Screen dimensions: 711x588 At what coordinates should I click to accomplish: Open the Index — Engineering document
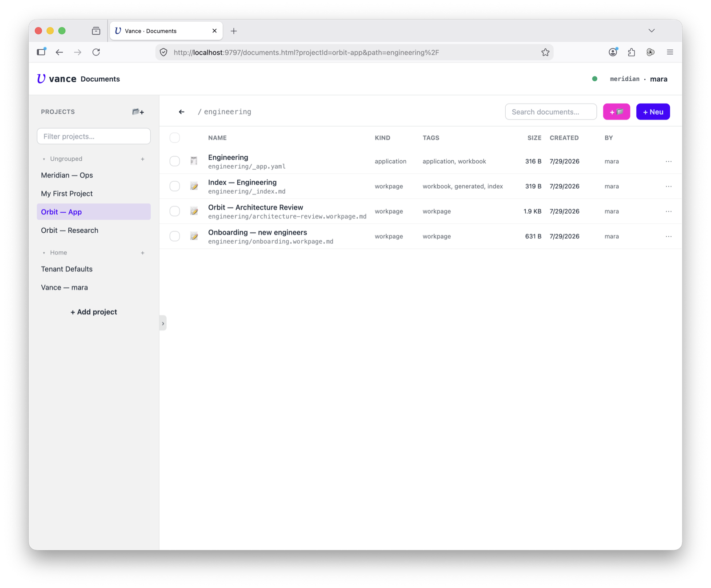click(242, 182)
